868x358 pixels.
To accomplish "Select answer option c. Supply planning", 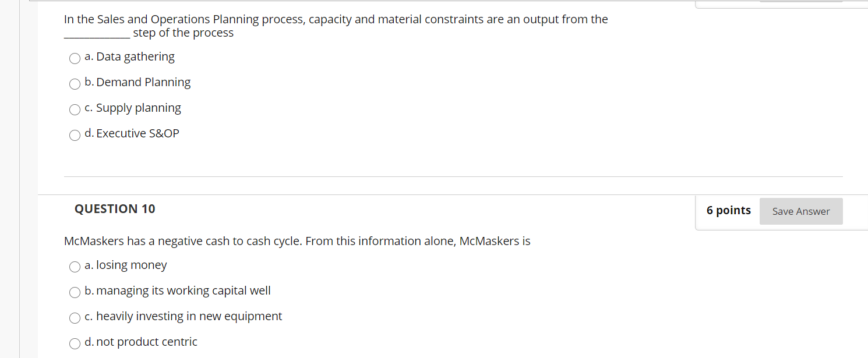I will (75, 109).
